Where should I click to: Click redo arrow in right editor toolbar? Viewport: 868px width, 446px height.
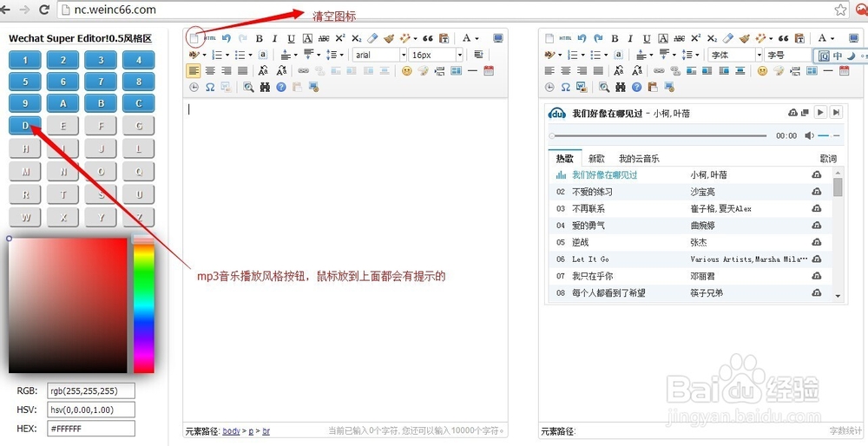pyautogui.click(x=598, y=38)
